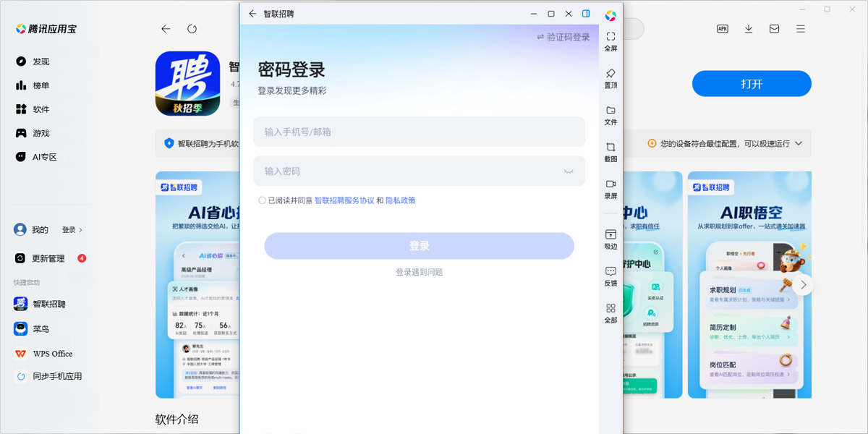Click the blue 打开 button
Image resolution: width=868 pixels, height=434 pixels.
(752, 84)
